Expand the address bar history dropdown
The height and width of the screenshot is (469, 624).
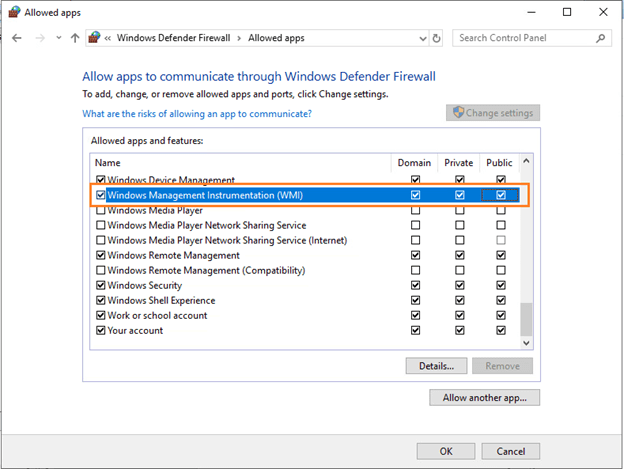tap(423, 39)
